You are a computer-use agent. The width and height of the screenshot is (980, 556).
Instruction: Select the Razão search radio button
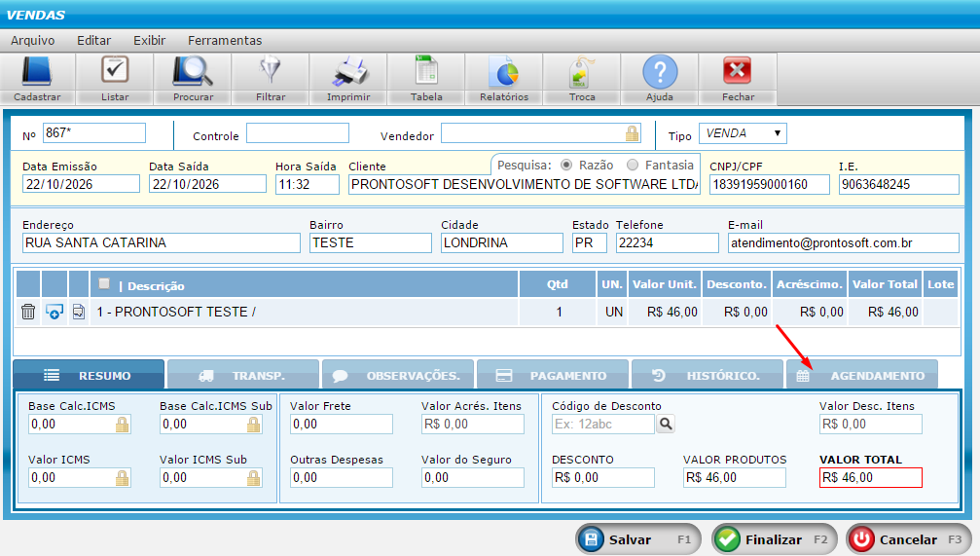[x=566, y=166]
